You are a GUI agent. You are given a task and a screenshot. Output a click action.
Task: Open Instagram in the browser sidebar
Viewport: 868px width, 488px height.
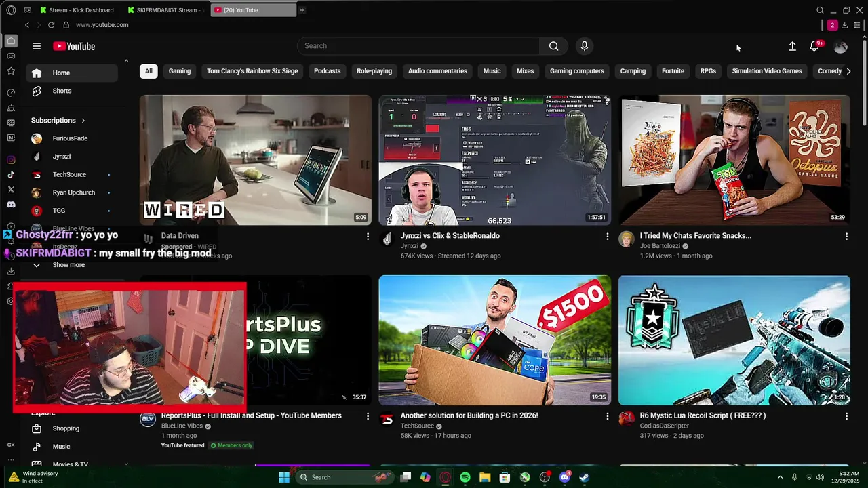(11, 160)
